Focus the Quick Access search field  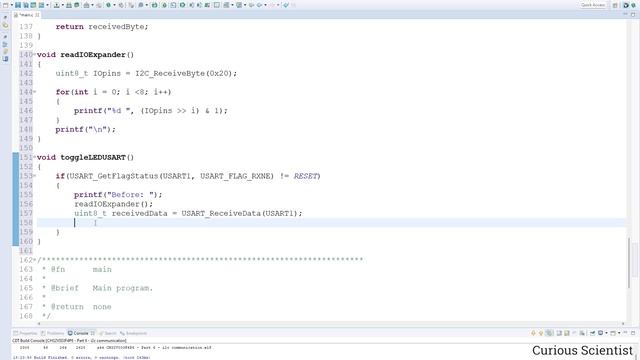(x=593, y=5)
